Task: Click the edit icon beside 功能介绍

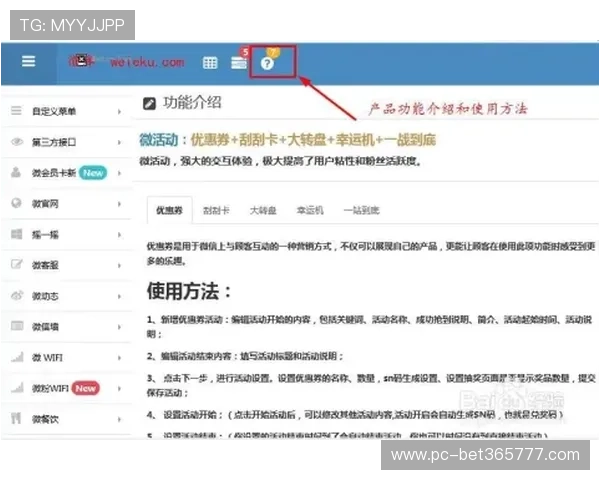Action: 149,103
